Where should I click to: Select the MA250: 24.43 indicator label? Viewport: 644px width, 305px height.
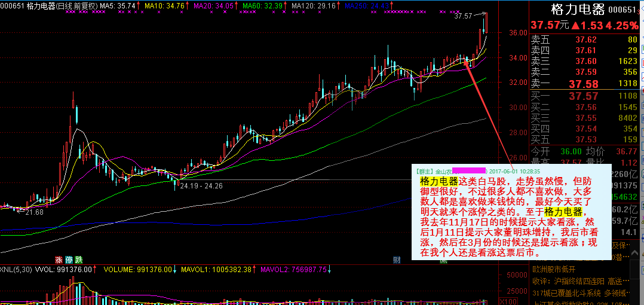pos(367,6)
